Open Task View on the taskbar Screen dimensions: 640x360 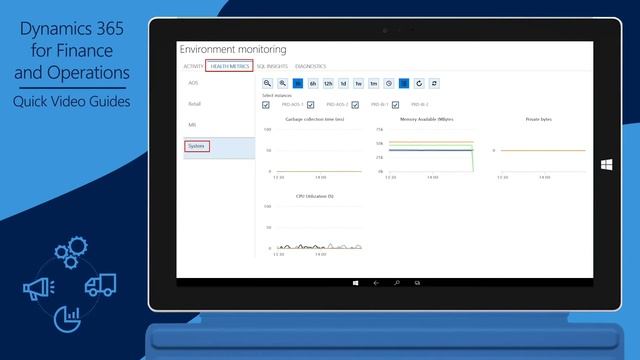pyautogui.click(x=417, y=283)
